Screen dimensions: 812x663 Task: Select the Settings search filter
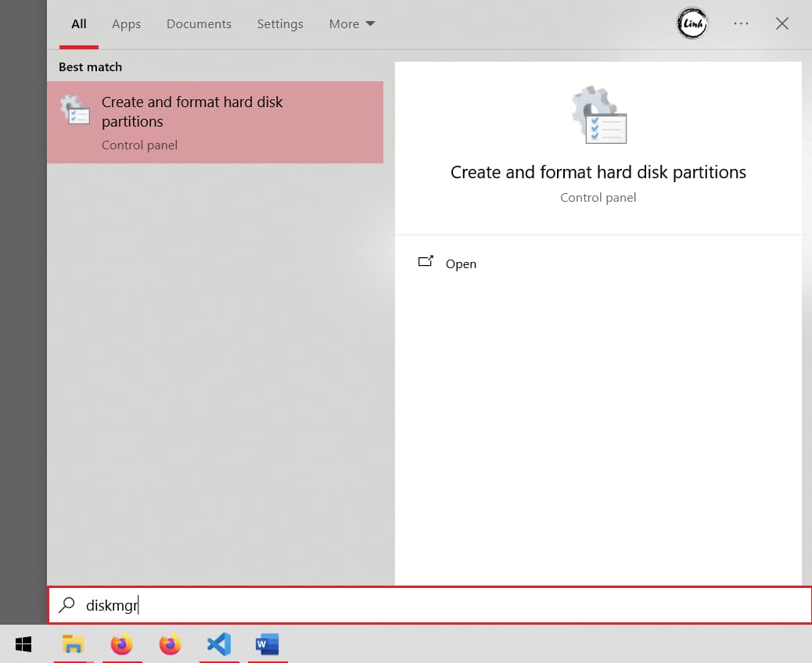pyautogui.click(x=280, y=23)
